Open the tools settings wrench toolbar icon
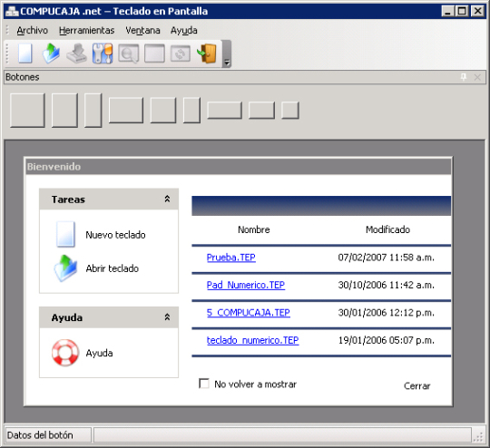 point(103,54)
